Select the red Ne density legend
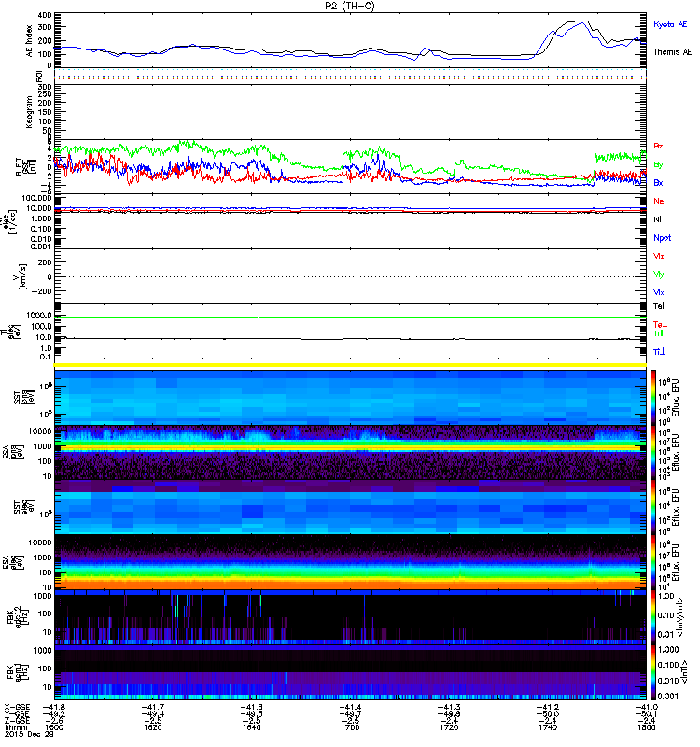 click(659, 201)
